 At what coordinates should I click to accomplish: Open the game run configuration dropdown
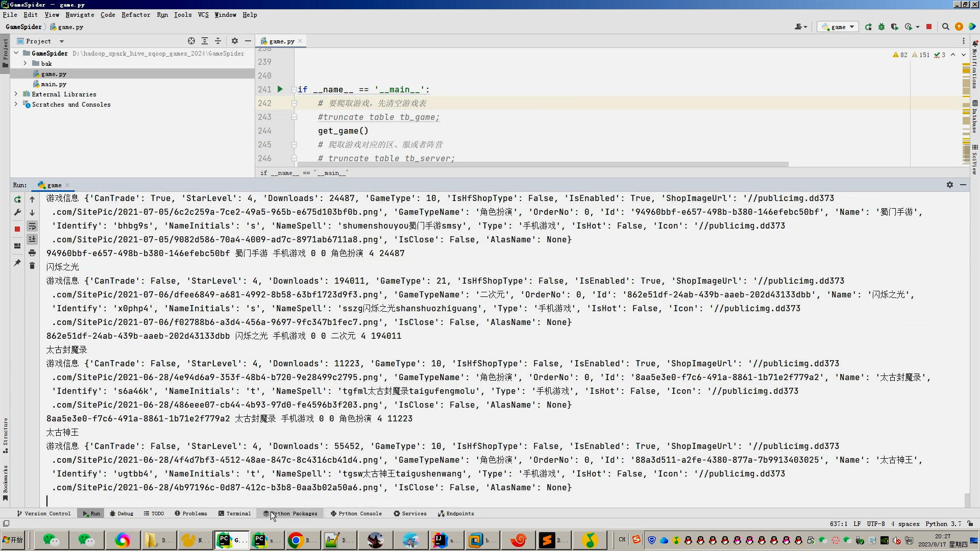[x=838, y=27]
